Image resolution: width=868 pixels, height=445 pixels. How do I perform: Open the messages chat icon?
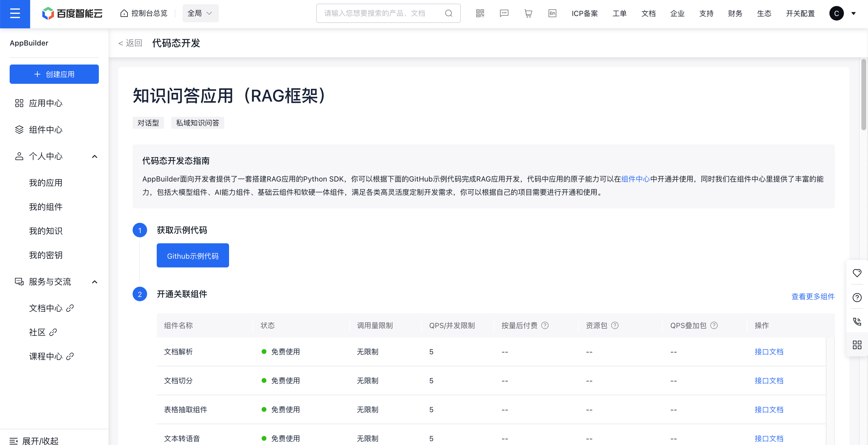click(504, 14)
